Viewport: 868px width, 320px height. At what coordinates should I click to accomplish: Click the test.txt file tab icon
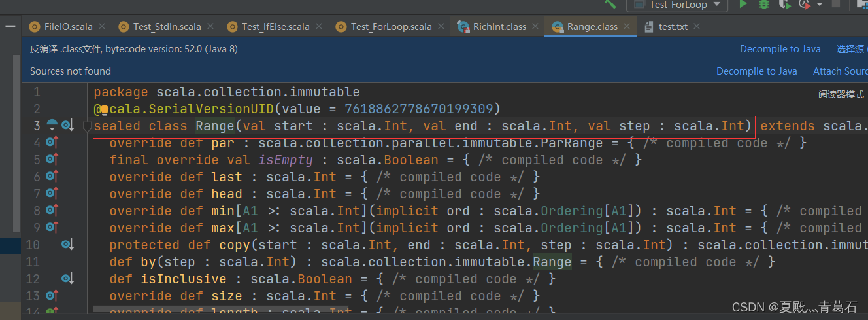pyautogui.click(x=649, y=27)
